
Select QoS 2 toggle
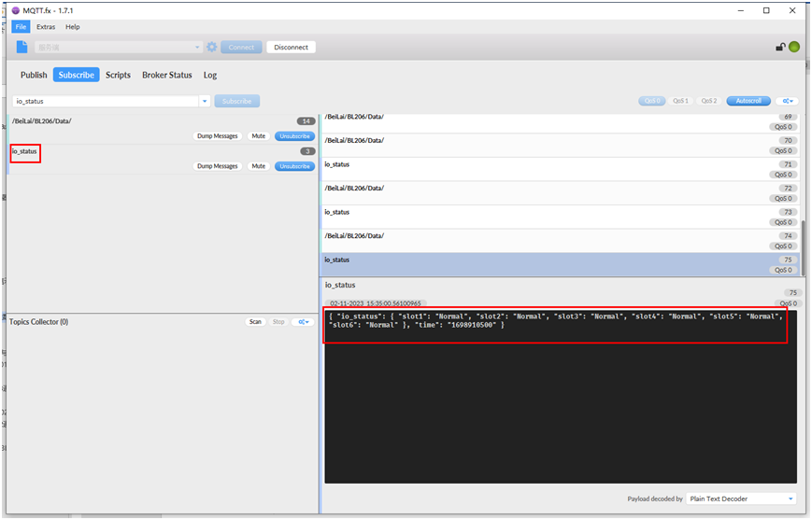click(x=709, y=101)
